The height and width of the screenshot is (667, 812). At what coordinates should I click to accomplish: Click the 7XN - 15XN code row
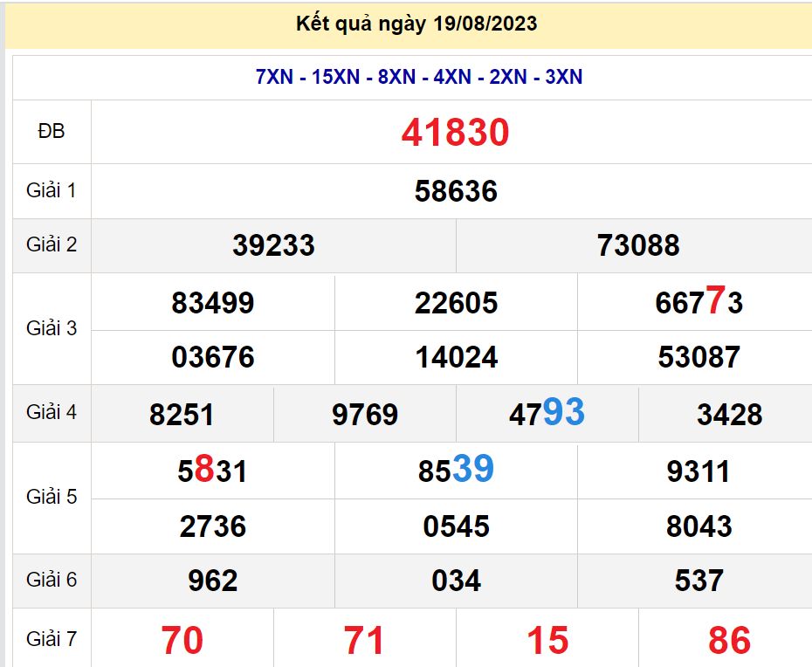point(419,77)
